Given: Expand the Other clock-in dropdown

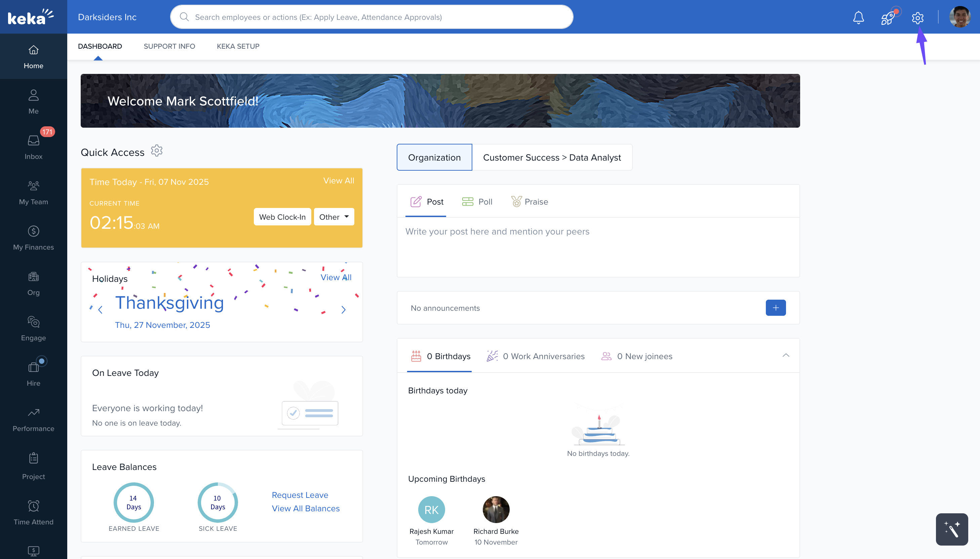Looking at the screenshot, I should pos(334,217).
